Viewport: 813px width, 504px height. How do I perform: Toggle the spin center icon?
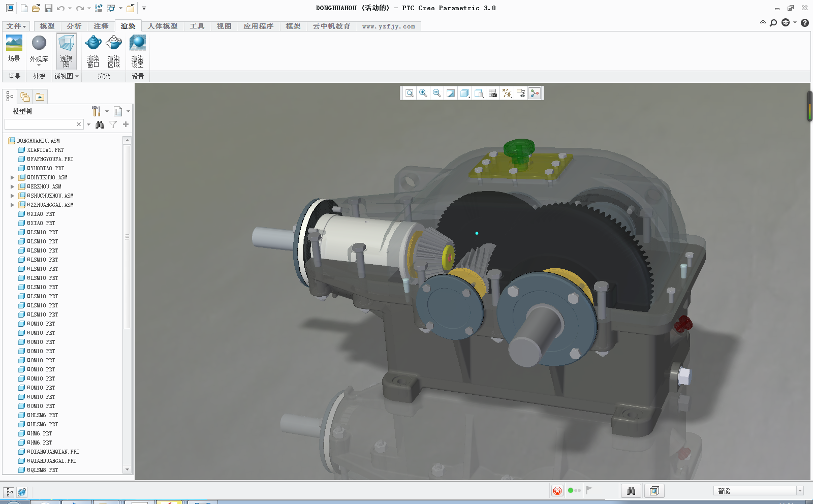click(x=535, y=93)
